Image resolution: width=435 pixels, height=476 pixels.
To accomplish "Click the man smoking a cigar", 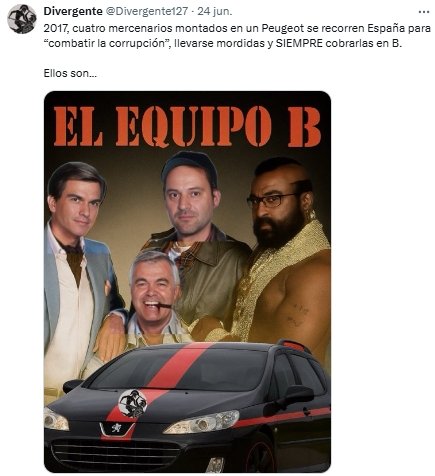I will pyautogui.click(x=154, y=290).
